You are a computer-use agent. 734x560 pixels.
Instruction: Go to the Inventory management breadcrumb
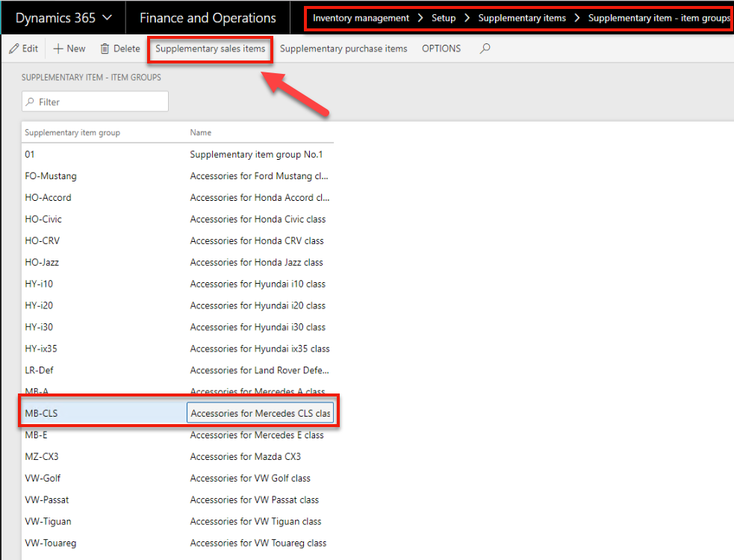(361, 18)
